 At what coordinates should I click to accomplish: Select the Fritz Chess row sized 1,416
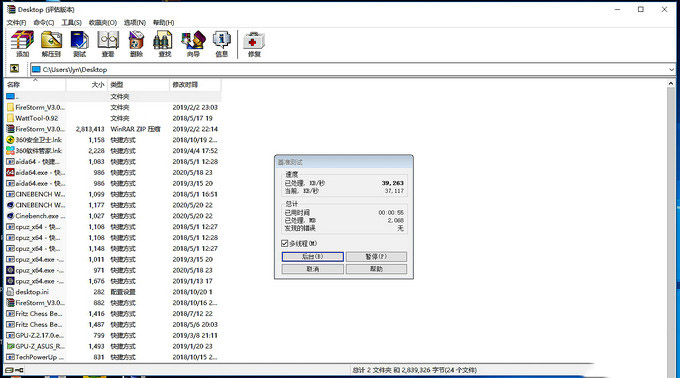pyautogui.click(x=113, y=313)
